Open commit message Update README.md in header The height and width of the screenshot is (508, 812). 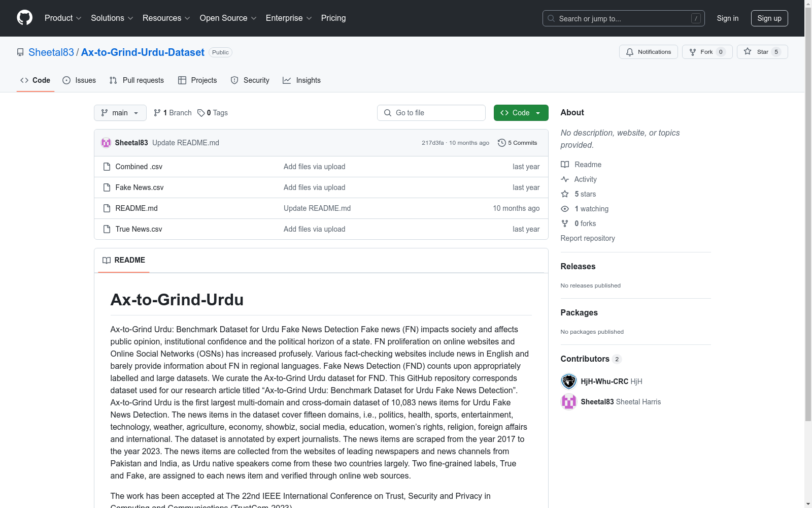point(186,143)
